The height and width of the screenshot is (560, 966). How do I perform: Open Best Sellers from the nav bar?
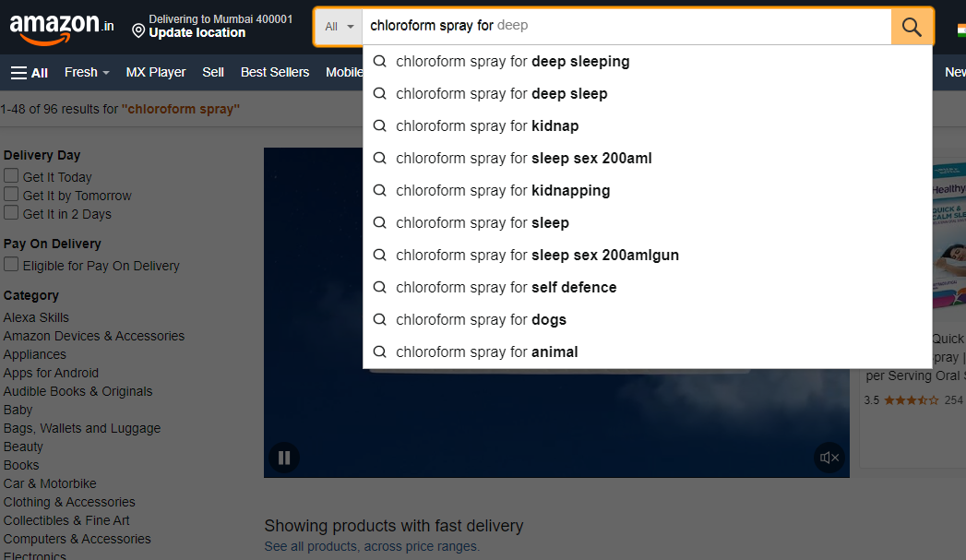coord(275,72)
